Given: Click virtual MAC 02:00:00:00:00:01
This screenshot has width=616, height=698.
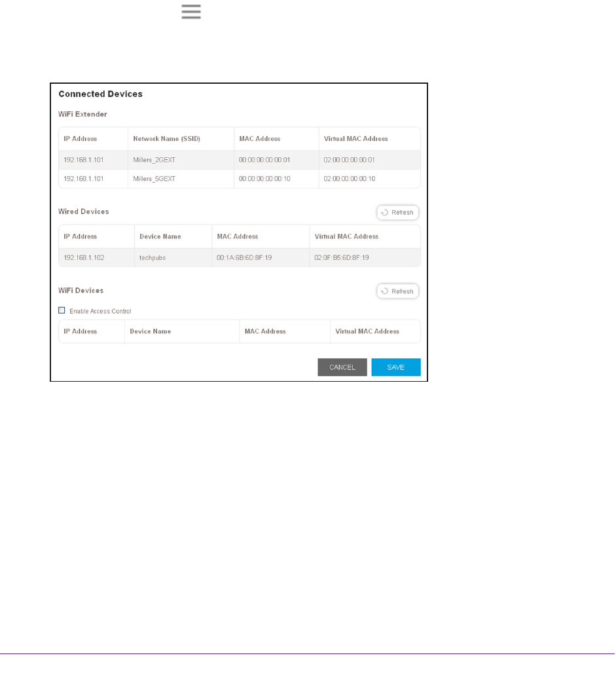Looking at the screenshot, I should click(x=349, y=160).
